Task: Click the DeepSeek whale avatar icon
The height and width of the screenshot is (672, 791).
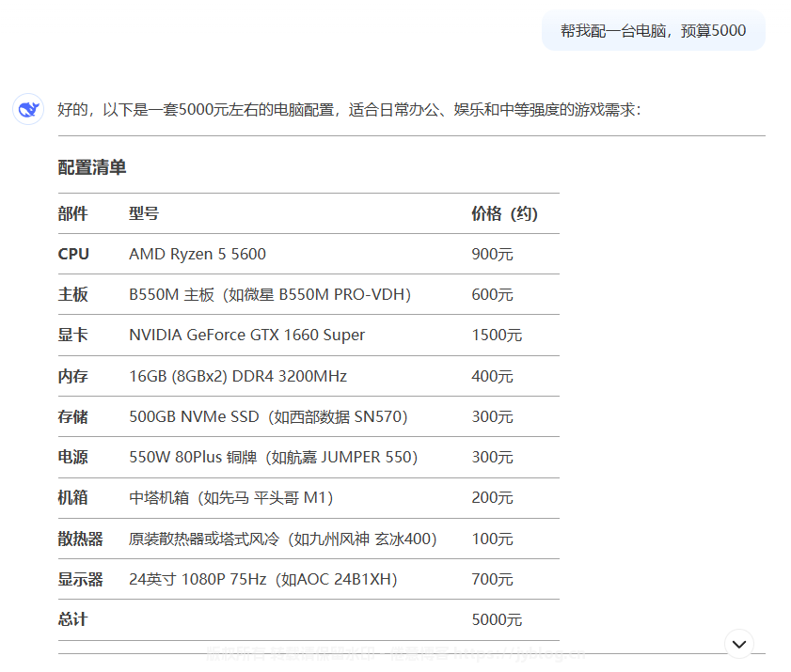Action: point(28,109)
